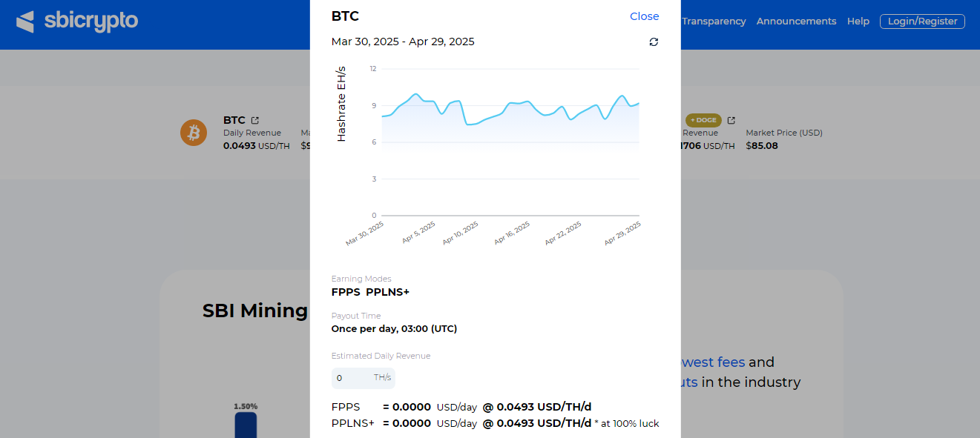This screenshot has width=980, height=438.
Task: Click the FPPS earning mode label
Action: tap(346, 292)
